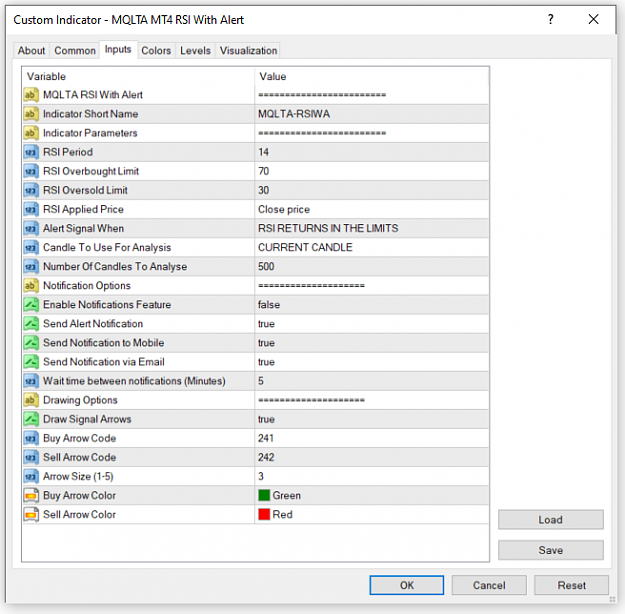Image resolution: width=625 pixels, height=614 pixels.
Task: Click the Reset button
Action: click(x=572, y=585)
